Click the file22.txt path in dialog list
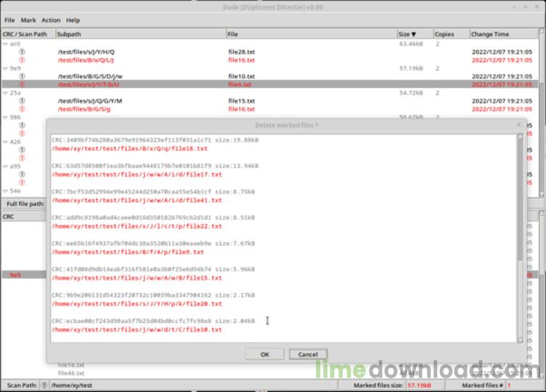This screenshot has width=546, height=392. [136, 226]
